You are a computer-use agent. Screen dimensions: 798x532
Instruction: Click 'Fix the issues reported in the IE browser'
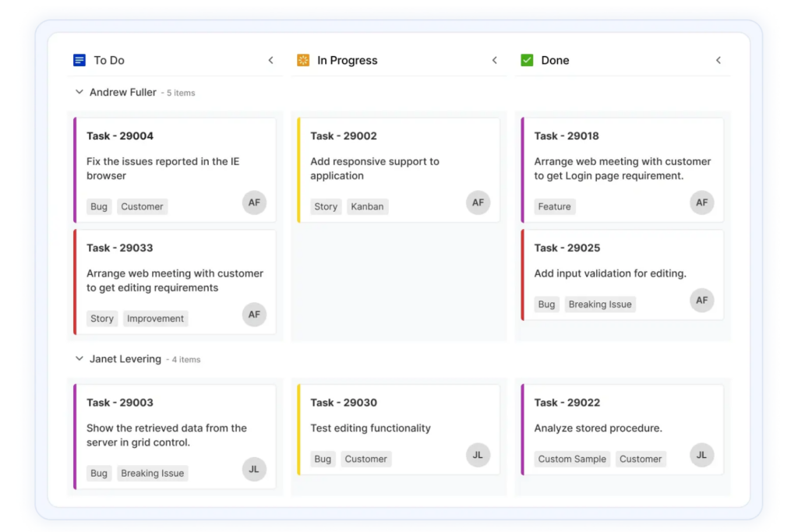click(163, 168)
